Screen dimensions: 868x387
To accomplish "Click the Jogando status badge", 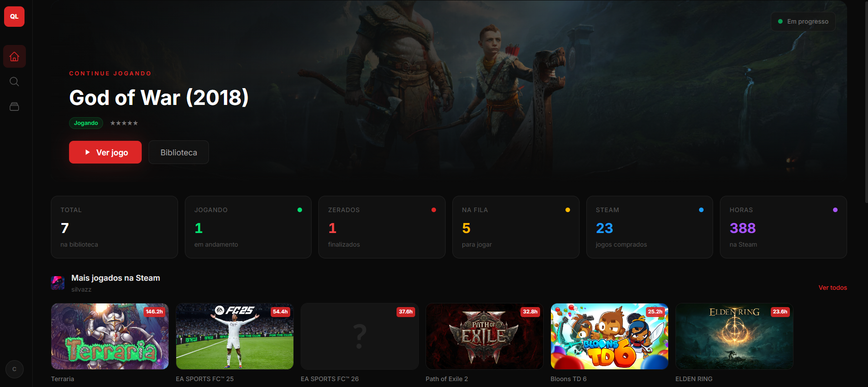I will [x=86, y=123].
